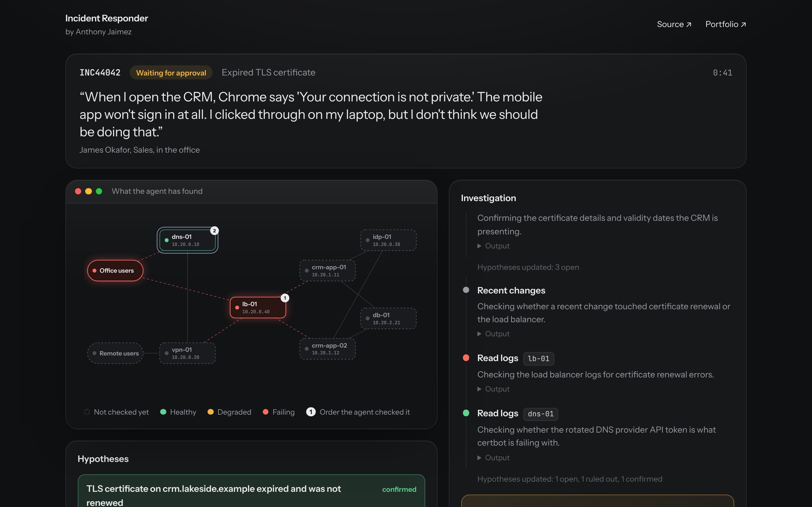Click the Remote users node
This screenshot has width=812, height=507.
tap(115, 353)
